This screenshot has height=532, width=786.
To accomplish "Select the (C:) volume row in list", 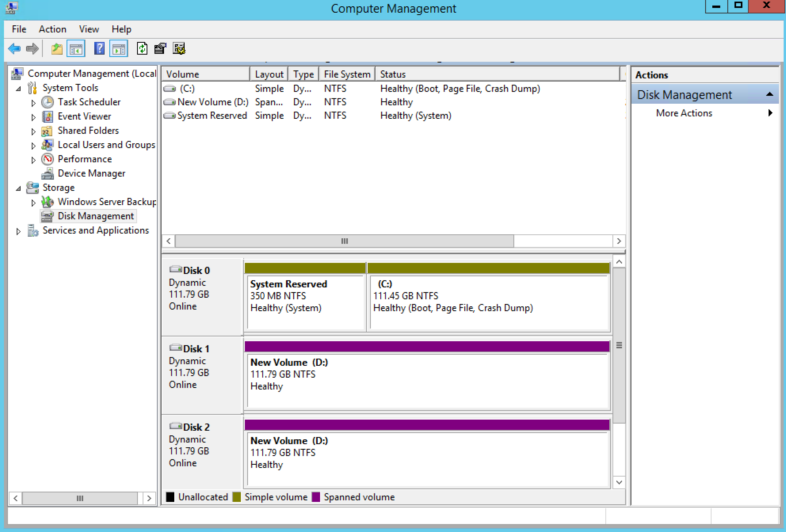I will [x=393, y=89].
